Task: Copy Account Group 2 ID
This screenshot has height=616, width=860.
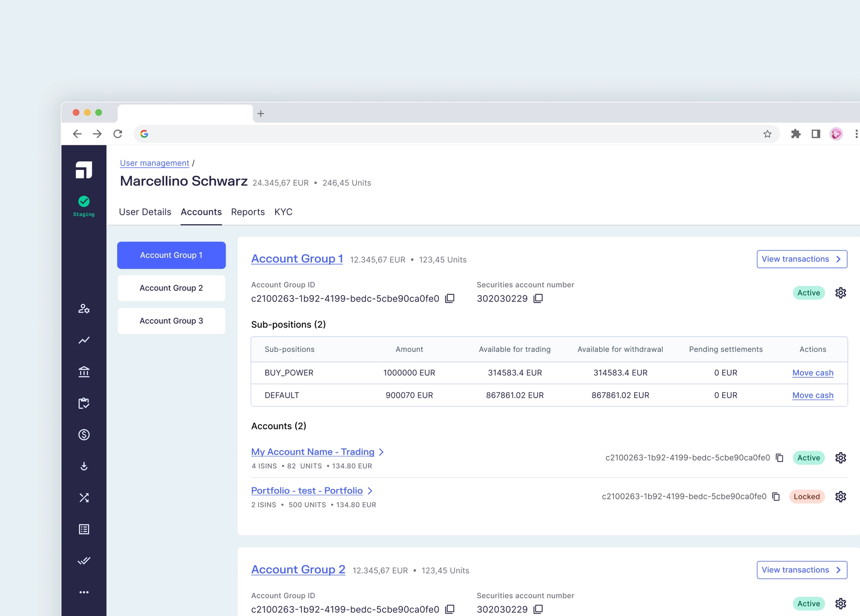Action: [x=450, y=609]
